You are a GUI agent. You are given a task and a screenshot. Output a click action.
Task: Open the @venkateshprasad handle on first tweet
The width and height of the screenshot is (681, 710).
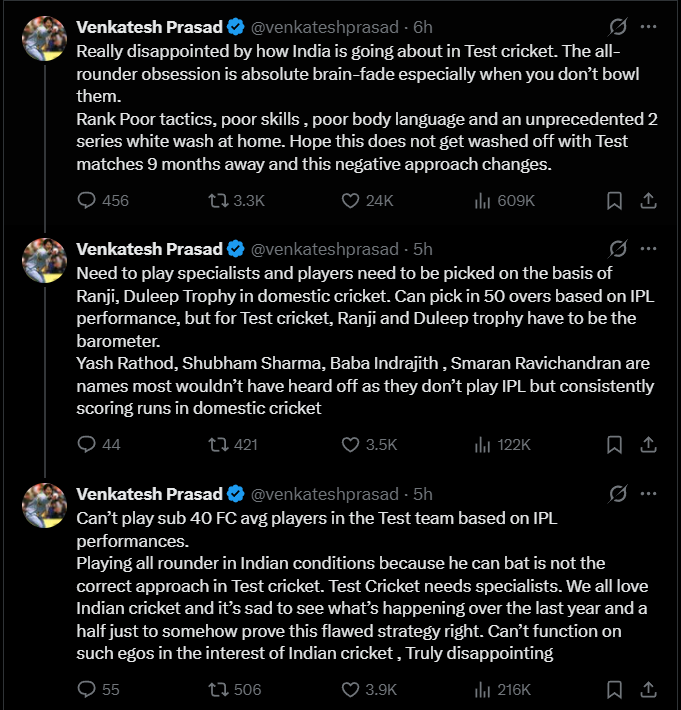tap(325, 27)
